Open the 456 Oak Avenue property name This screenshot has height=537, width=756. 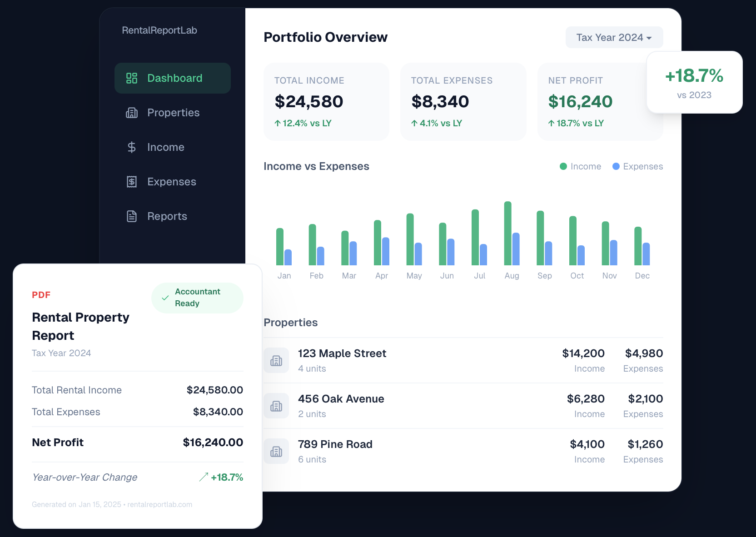point(341,399)
